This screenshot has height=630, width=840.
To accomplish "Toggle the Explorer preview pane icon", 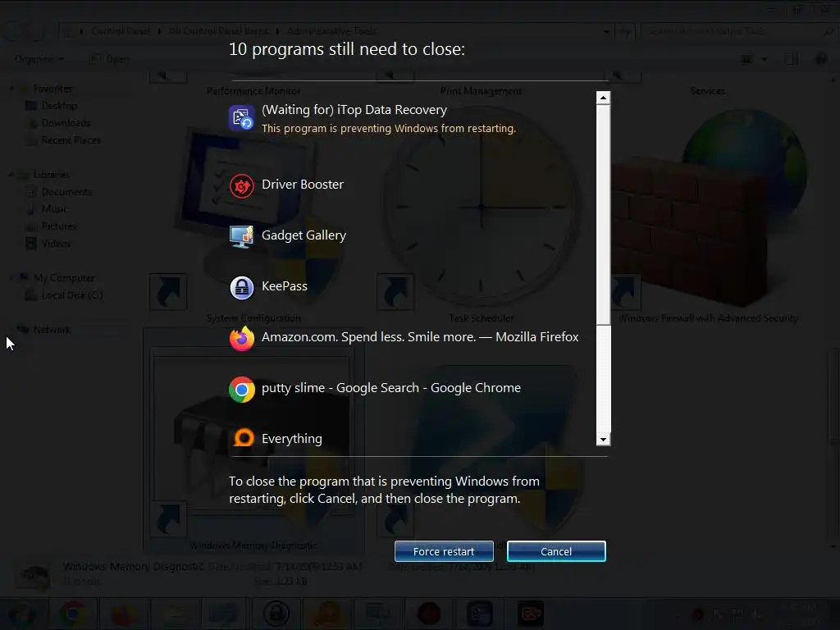I will (792, 59).
